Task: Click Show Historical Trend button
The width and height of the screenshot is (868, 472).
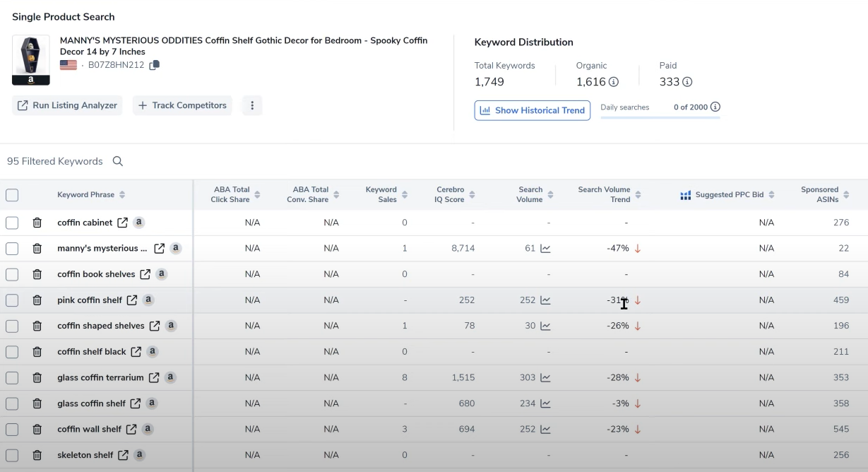Action: point(533,110)
